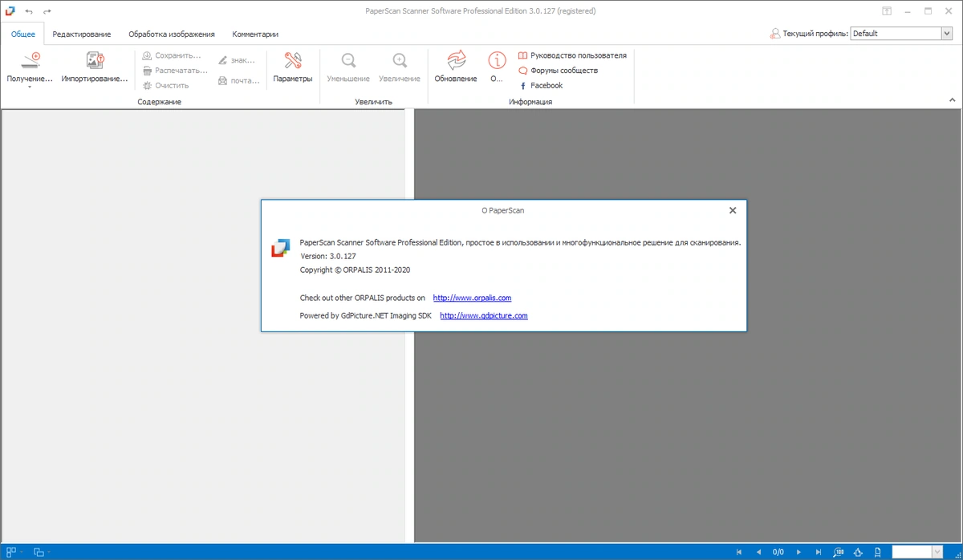
Task: Open the http://www.gdpicture.com link
Action: click(484, 315)
